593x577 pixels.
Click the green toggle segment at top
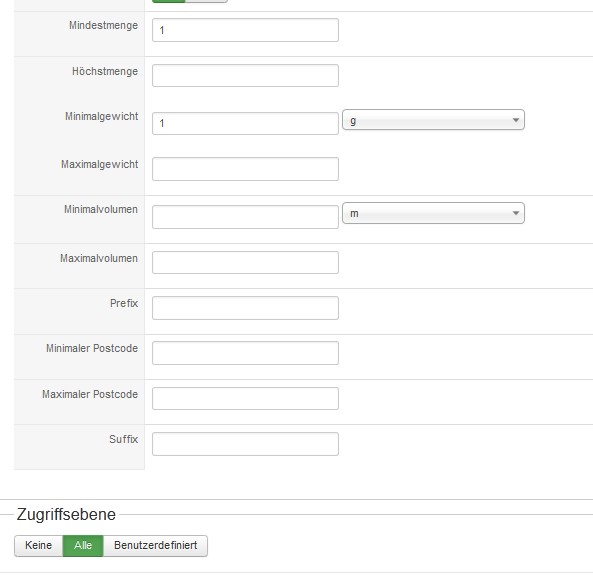[169, 1]
